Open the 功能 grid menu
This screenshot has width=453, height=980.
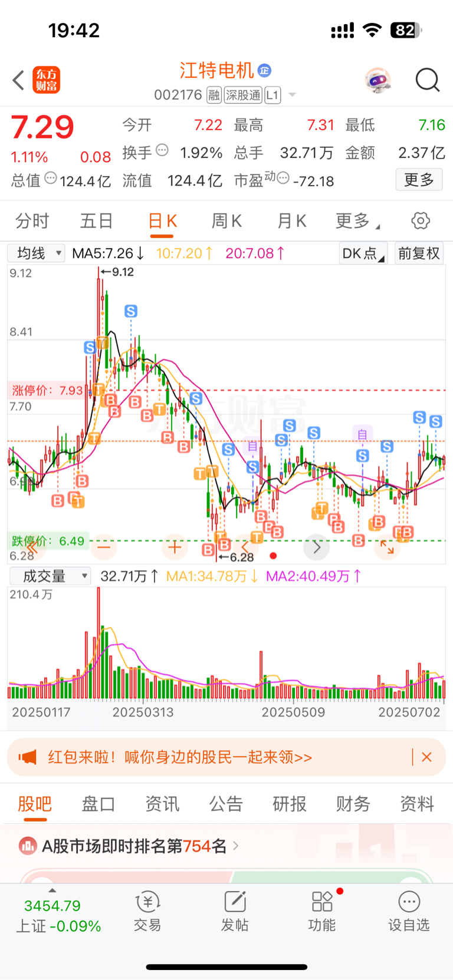coord(322,911)
